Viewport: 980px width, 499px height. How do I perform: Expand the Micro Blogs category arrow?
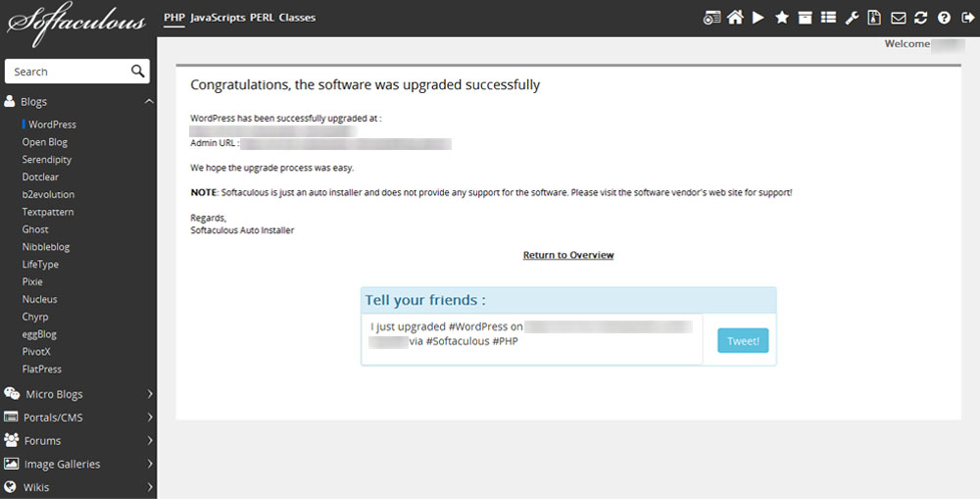[150, 394]
